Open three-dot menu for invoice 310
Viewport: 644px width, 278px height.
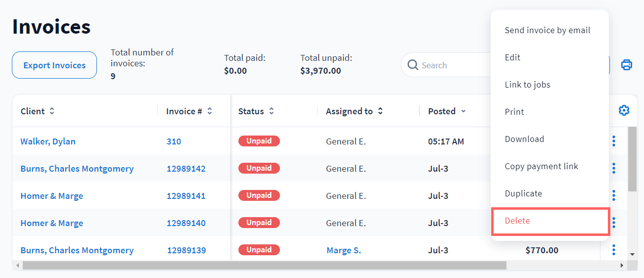[x=613, y=141]
